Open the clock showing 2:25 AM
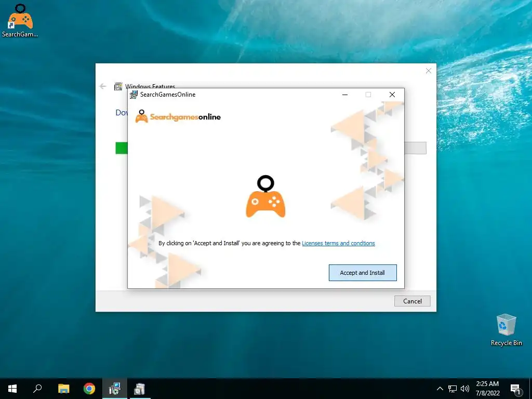Screen dimensions: 532x399 coord(487,389)
